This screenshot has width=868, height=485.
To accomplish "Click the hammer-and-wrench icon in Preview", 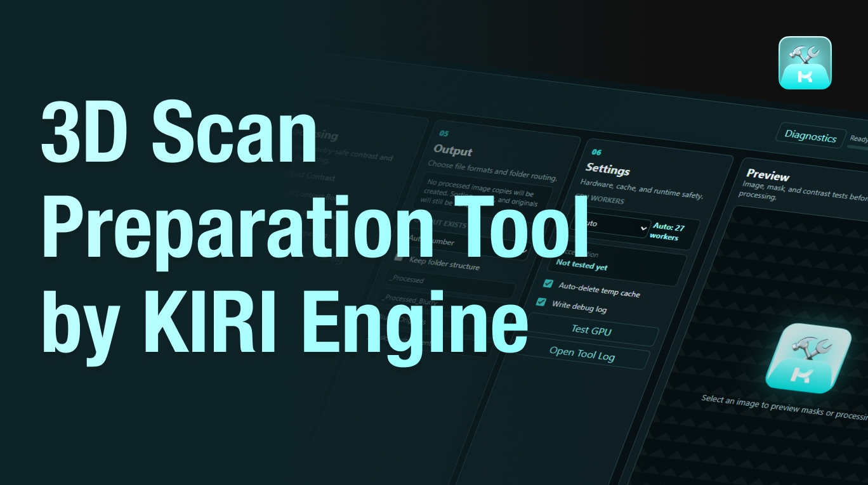I will point(808,358).
